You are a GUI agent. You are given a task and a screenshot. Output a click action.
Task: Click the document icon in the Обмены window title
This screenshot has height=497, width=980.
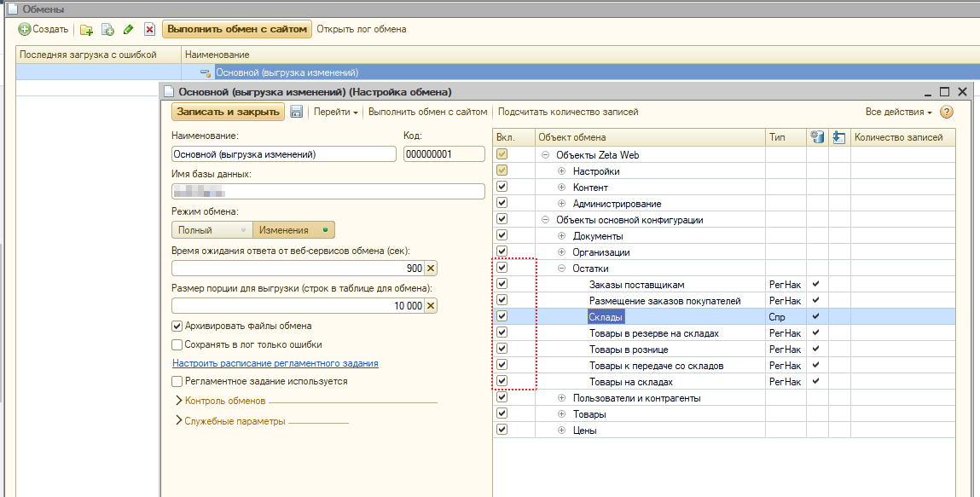click(x=13, y=9)
